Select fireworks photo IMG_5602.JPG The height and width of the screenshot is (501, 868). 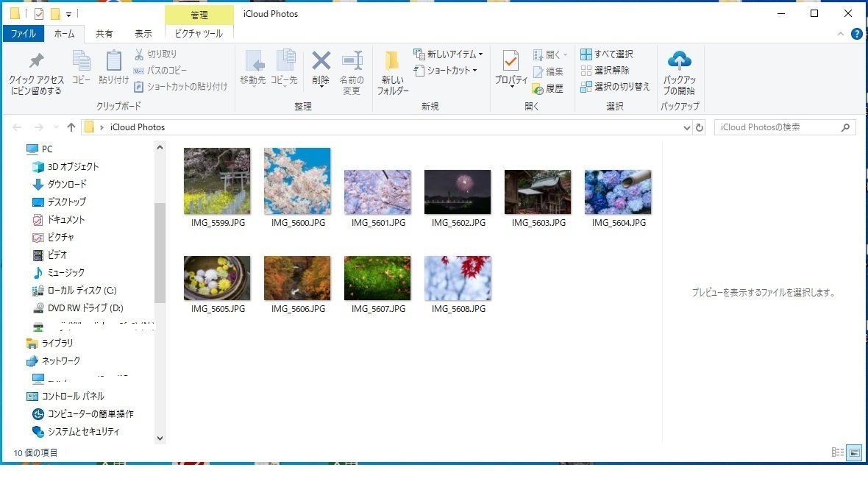click(x=458, y=192)
